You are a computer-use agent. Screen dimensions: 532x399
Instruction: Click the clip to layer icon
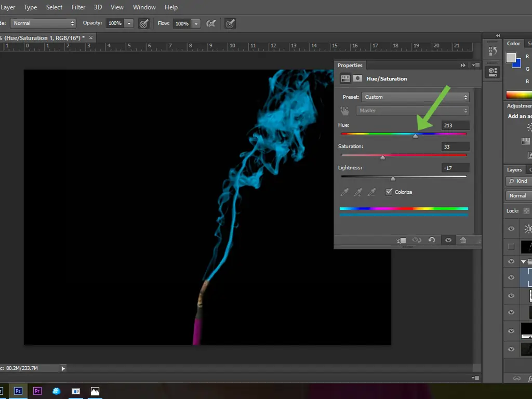click(401, 241)
